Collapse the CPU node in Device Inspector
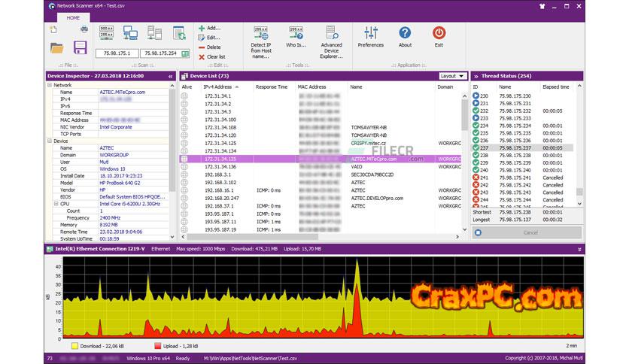The image size is (629, 364). click(x=56, y=203)
